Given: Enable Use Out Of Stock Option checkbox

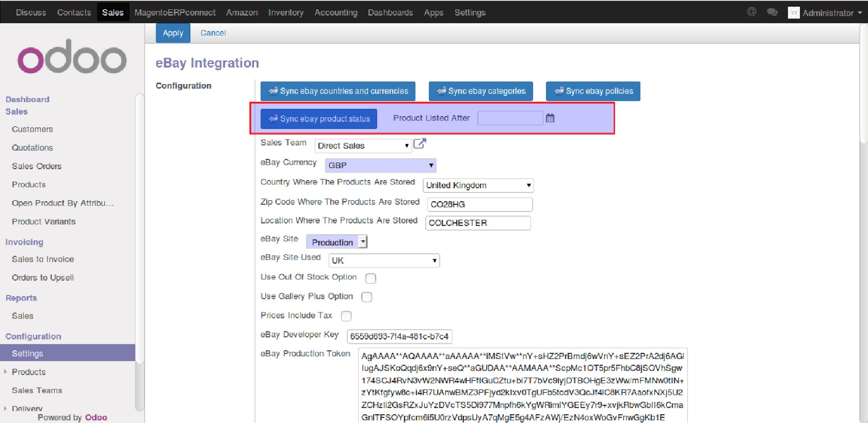Looking at the screenshot, I should click(x=371, y=278).
